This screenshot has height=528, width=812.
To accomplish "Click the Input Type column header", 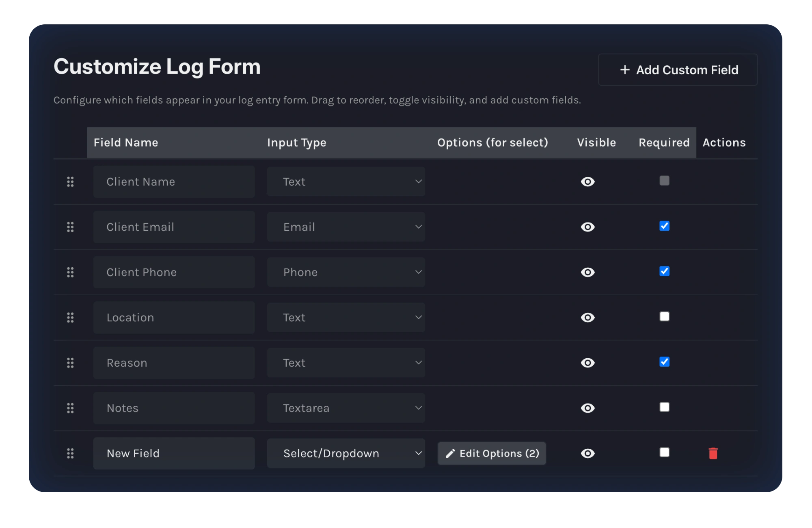I will click(297, 143).
